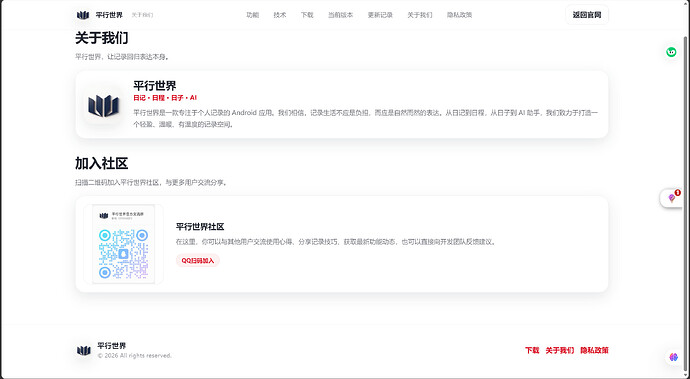Open 更新记录 in top navigation
The width and height of the screenshot is (690, 379).
point(380,15)
